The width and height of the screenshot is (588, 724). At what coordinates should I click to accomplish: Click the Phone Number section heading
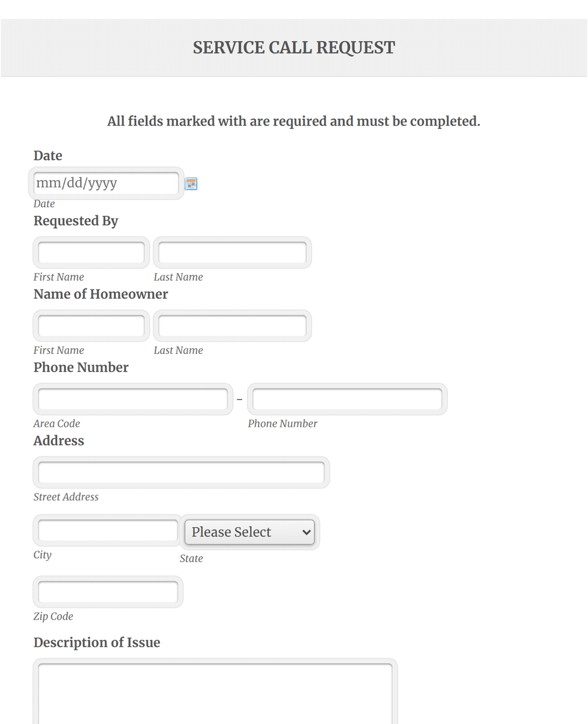tap(81, 367)
